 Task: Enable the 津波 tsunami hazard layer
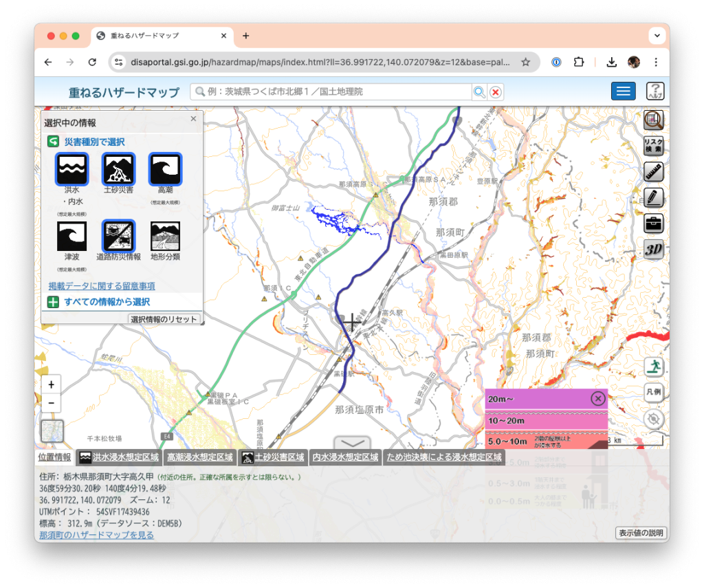[x=71, y=237]
